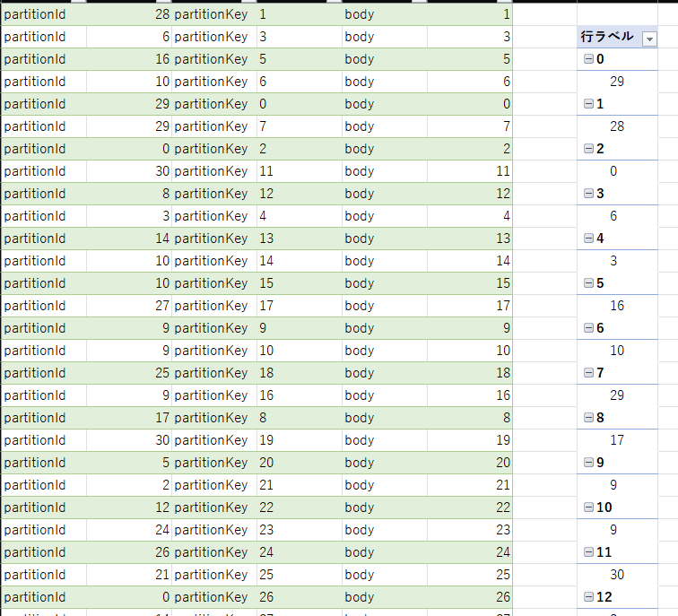
Task: Collapse pivot group 6
Action: [588, 328]
